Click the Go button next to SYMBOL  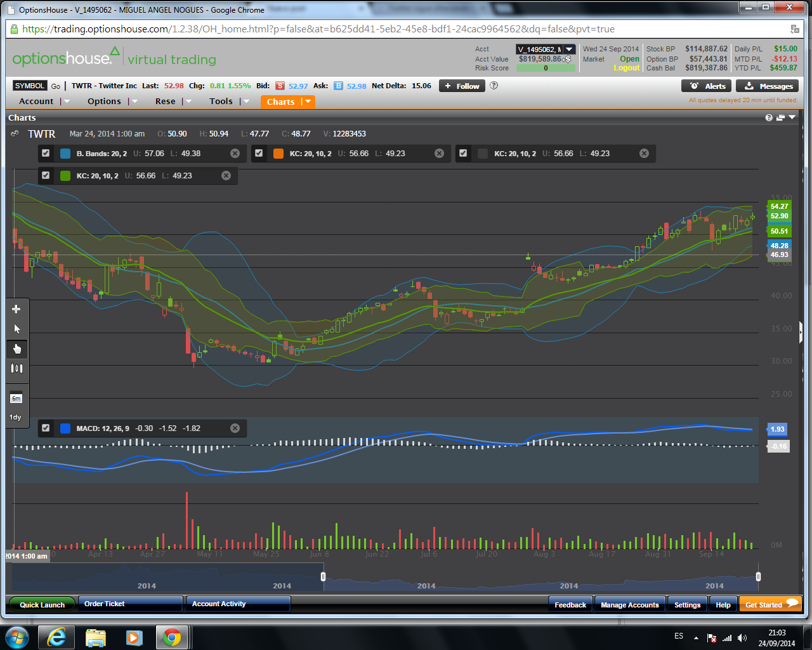[56, 86]
